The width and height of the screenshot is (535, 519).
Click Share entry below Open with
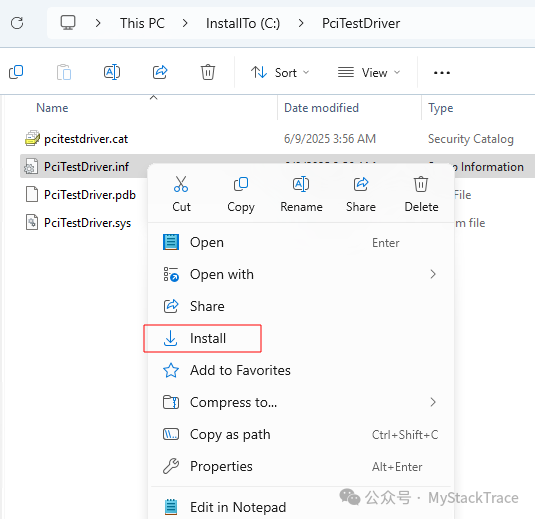click(x=301, y=306)
